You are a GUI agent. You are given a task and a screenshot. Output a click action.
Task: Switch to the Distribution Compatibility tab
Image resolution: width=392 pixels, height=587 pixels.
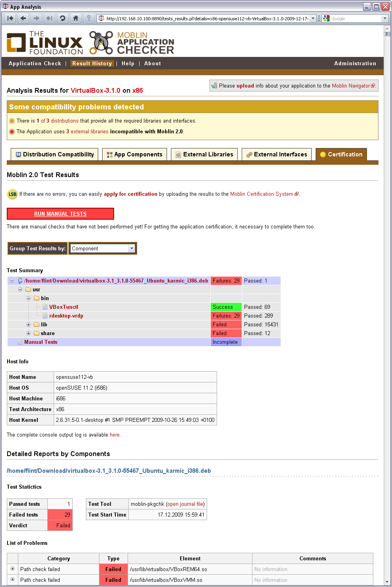pos(54,154)
